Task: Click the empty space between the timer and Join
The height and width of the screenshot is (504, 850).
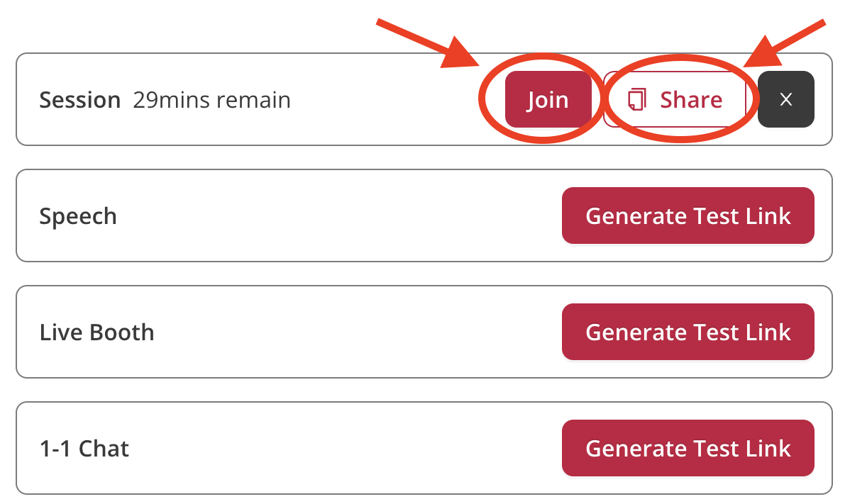Action: (383, 100)
